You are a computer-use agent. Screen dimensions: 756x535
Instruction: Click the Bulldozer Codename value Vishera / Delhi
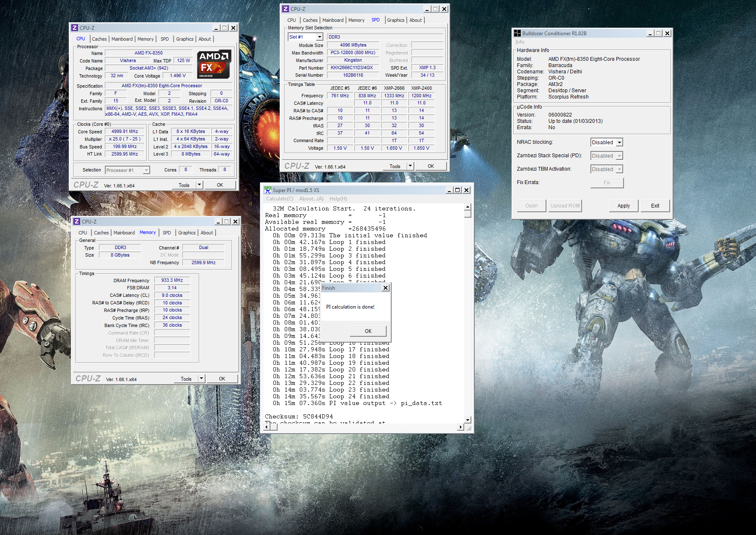click(565, 72)
